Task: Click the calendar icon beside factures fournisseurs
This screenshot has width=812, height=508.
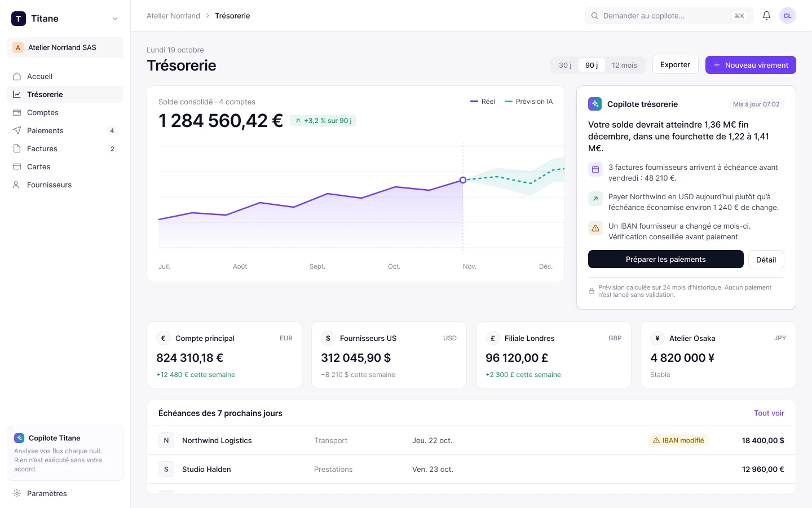Action: coord(595,169)
